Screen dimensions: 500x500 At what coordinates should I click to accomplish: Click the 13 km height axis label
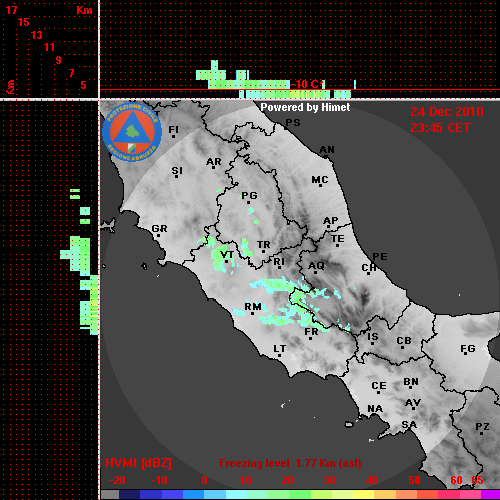(37, 35)
